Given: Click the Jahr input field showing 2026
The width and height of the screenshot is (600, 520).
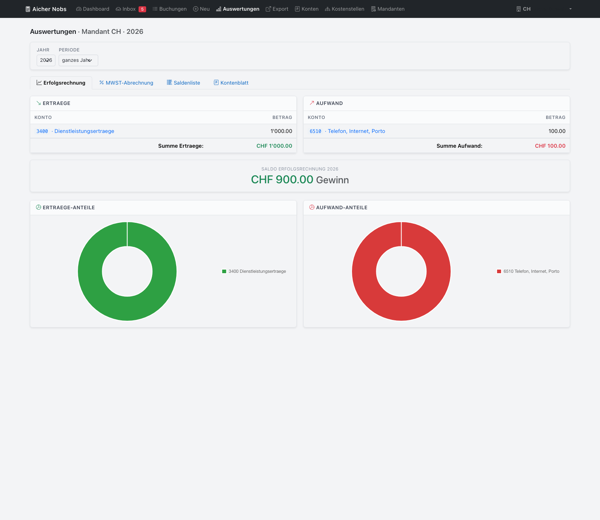Looking at the screenshot, I should (46, 60).
